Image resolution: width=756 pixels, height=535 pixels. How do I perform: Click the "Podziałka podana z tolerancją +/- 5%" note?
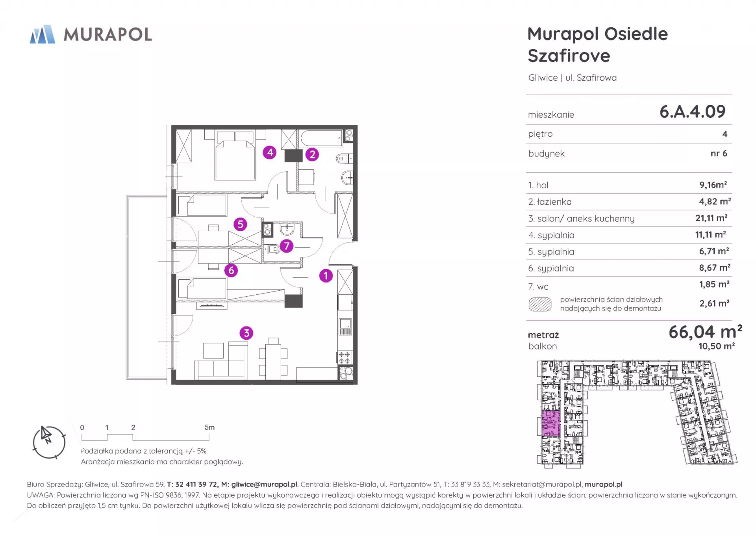click(x=144, y=451)
